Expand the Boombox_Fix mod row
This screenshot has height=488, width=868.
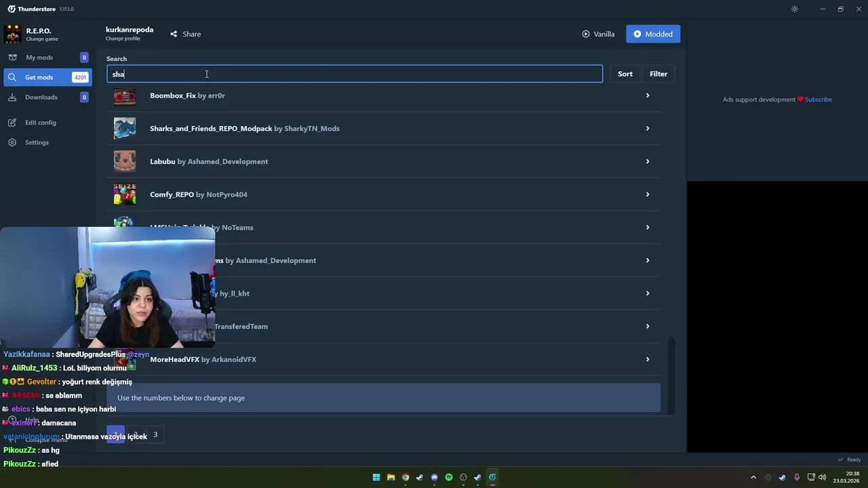[x=648, y=96]
